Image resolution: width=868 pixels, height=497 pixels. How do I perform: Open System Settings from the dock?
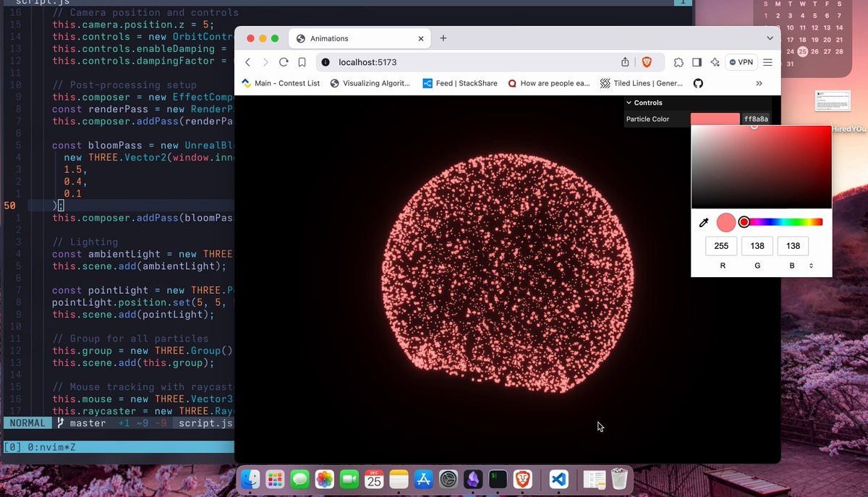(x=448, y=479)
